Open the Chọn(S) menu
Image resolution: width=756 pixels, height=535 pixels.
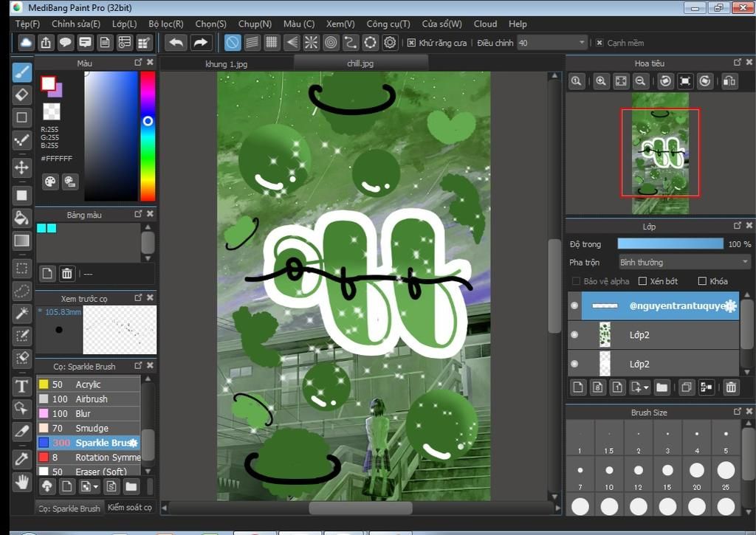click(210, 24)
